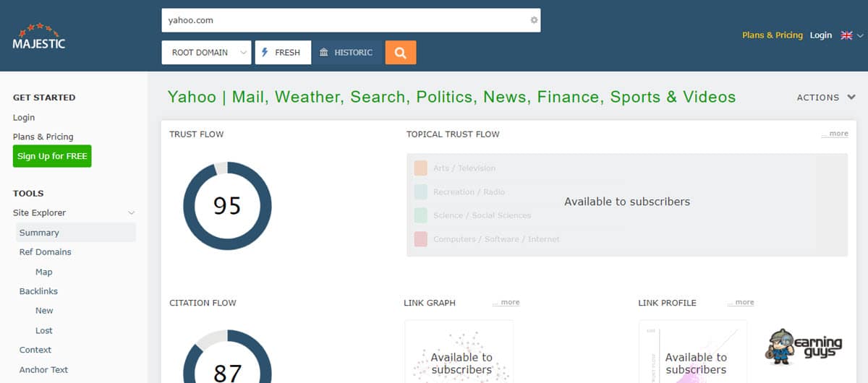Open the ROOT DOMAIN dropdown
The width and height of the screenshot is (868, 383).
[x=206, y=52]
